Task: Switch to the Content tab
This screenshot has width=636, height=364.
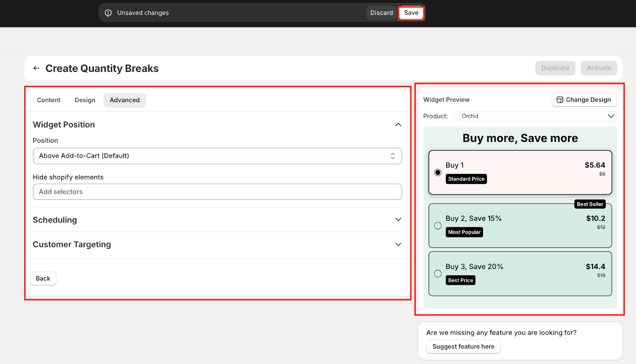Action: pyautogui.click(x=48, y=100)
